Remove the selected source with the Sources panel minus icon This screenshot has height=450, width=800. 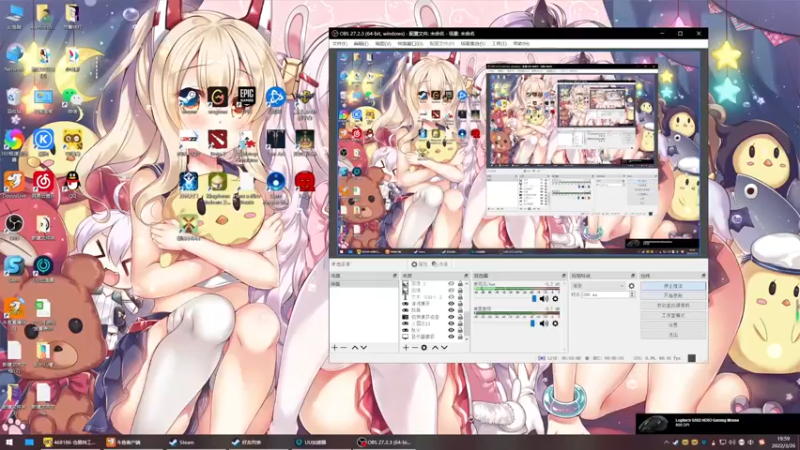414,347
